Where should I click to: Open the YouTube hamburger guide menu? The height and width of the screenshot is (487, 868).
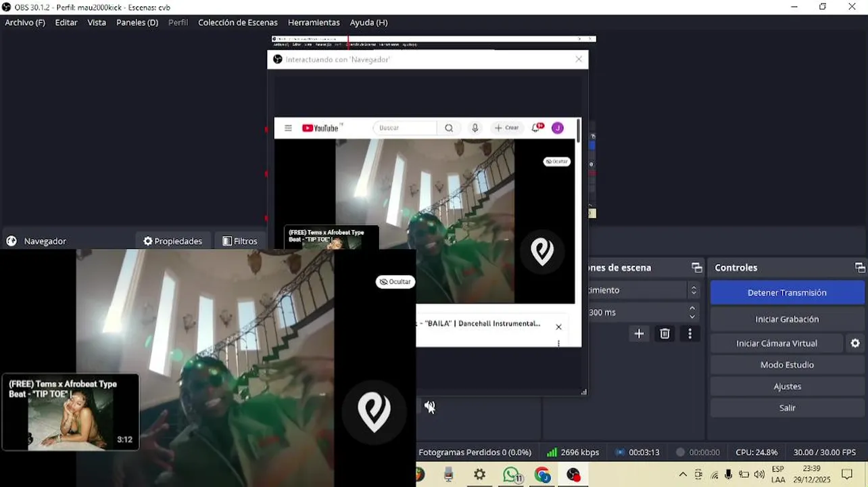[x=288, y=128]
